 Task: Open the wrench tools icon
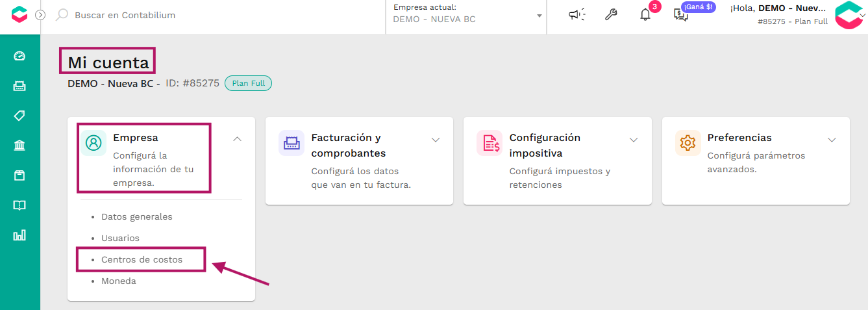click(611, 15)
